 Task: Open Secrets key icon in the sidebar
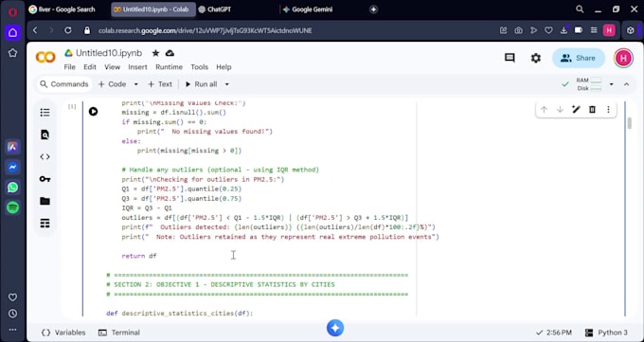(45, 179)
